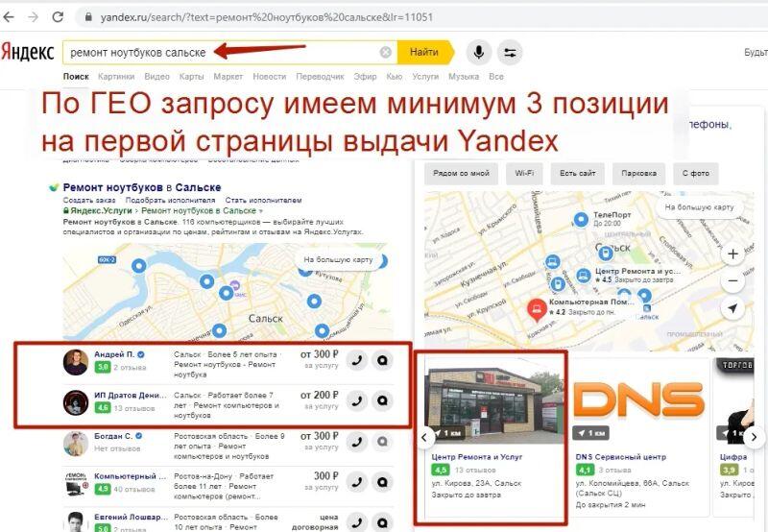Open chat with ИП Дратов Денис

[382, 400]
